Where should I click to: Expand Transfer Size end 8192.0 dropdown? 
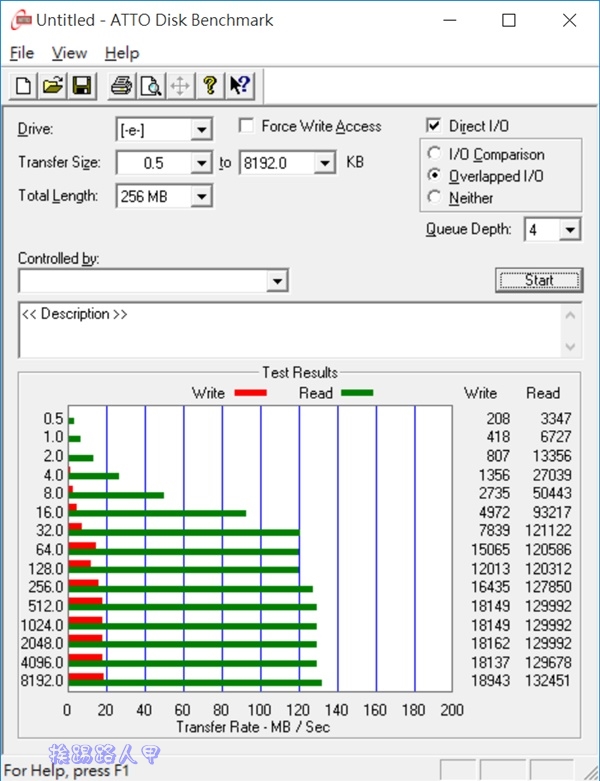(x=325, y=163)
